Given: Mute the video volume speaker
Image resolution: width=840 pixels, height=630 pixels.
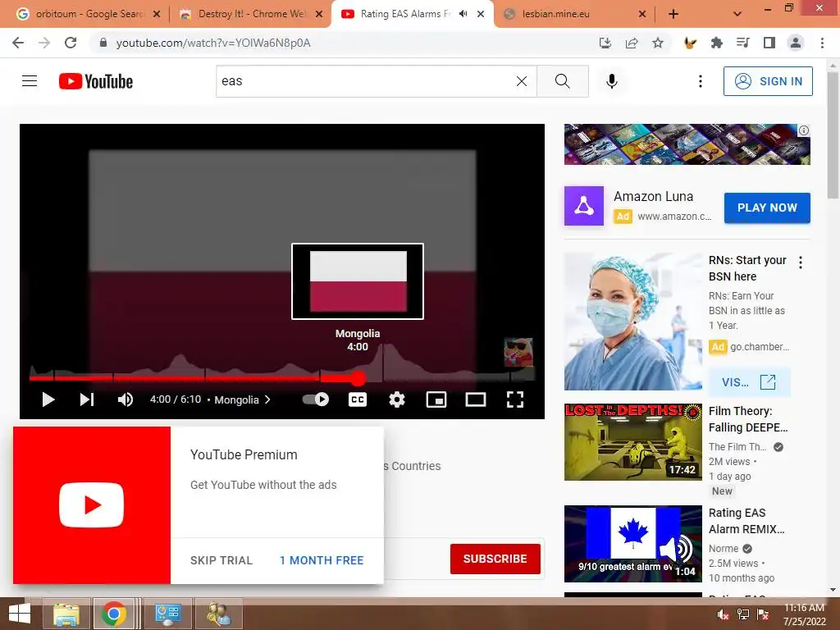Looking at the screenshot, I should tap(126, 399).
